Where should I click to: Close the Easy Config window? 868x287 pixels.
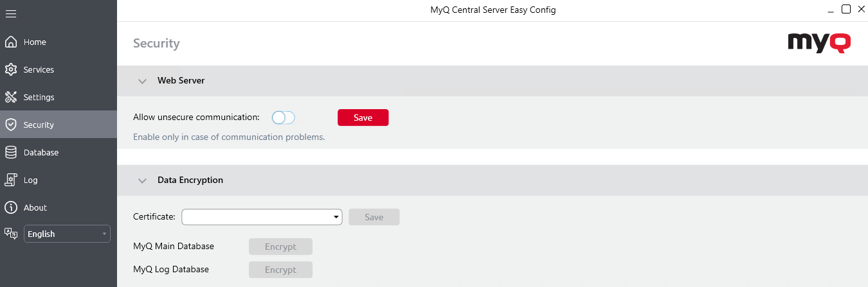(x=861, y=9)
